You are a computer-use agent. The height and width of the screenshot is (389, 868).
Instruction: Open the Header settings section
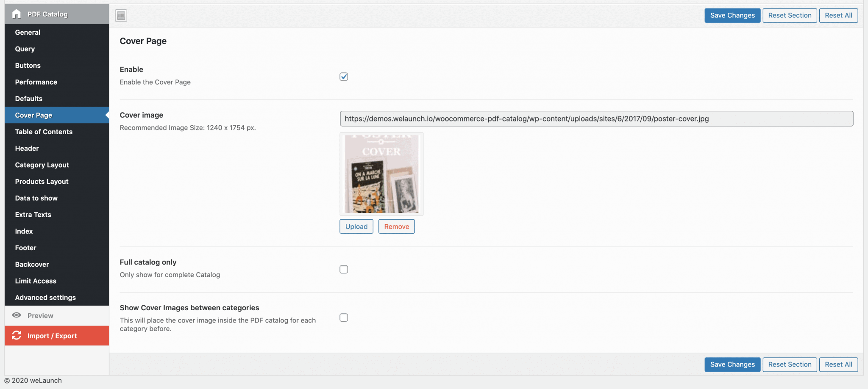[x=27, y=148]
